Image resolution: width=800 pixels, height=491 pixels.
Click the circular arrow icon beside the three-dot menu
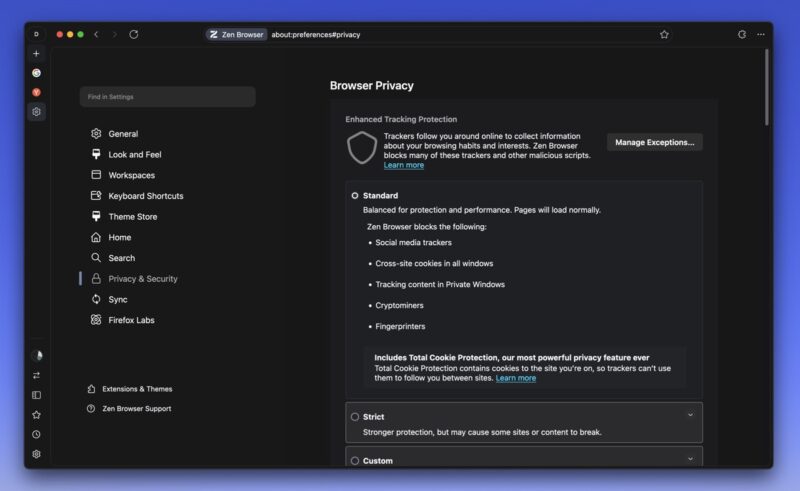pos(742,35)
